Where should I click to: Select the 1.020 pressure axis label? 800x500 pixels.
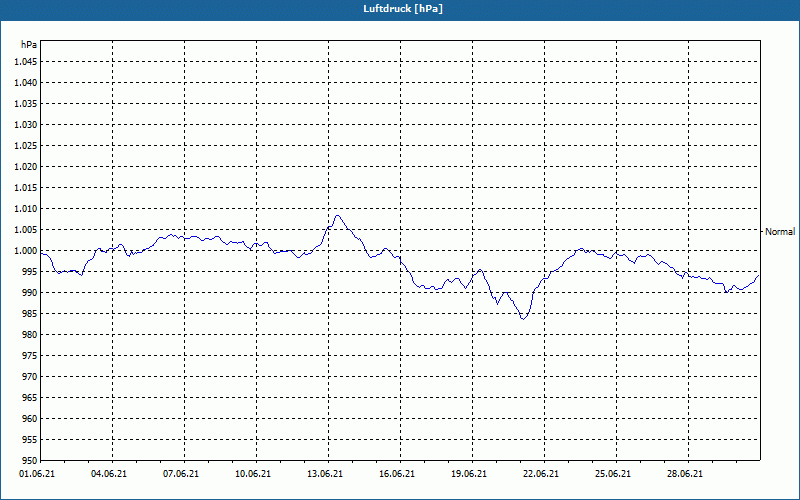(26, 166)
